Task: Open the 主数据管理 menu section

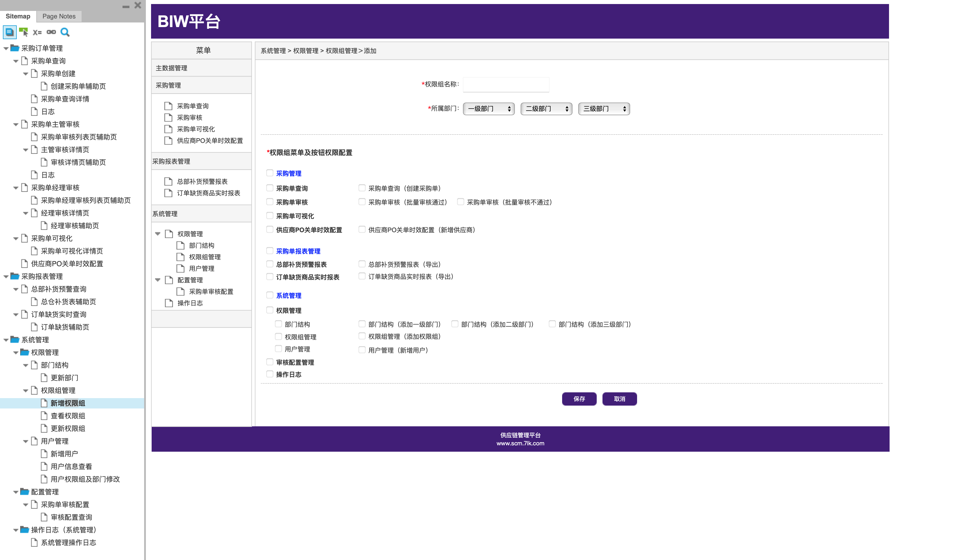Action: [201, 68]
